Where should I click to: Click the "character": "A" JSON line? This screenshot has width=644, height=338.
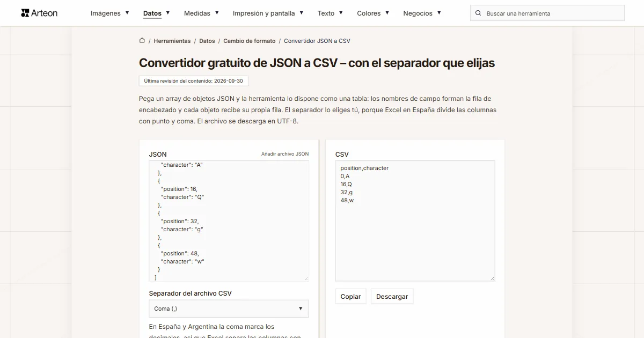182,165
